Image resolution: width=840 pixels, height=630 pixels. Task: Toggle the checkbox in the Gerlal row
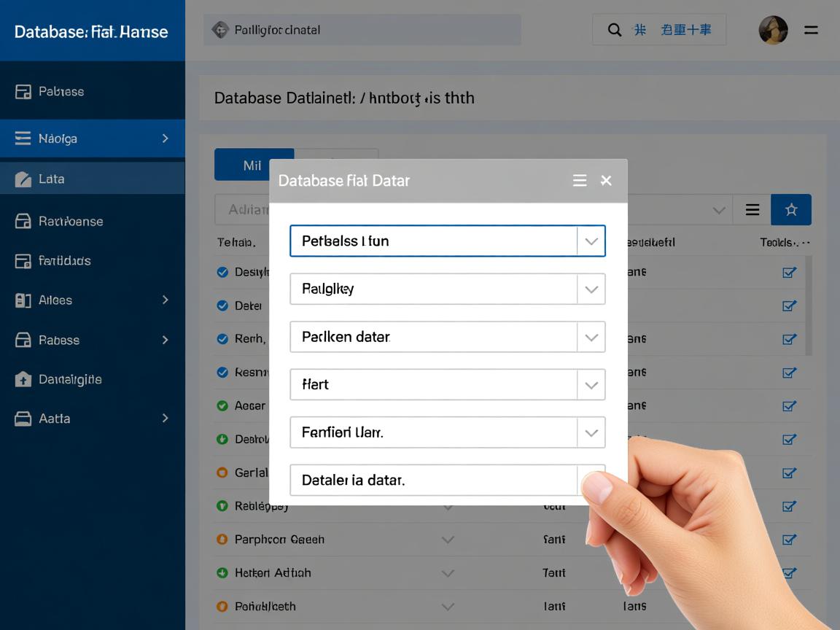788,472
